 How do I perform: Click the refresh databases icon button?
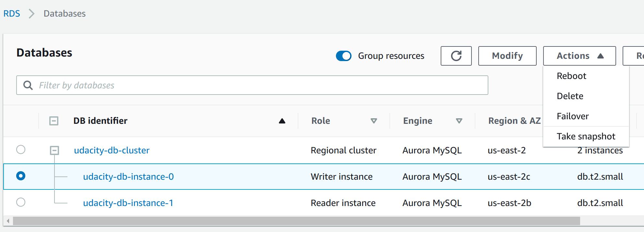(456, 56)
